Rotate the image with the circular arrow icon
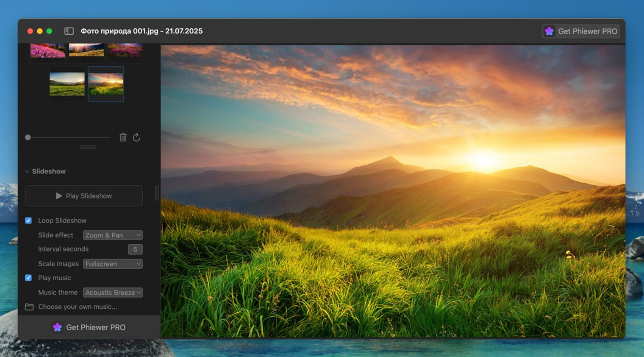Screen dimensions: 644x357 (136, 137)
